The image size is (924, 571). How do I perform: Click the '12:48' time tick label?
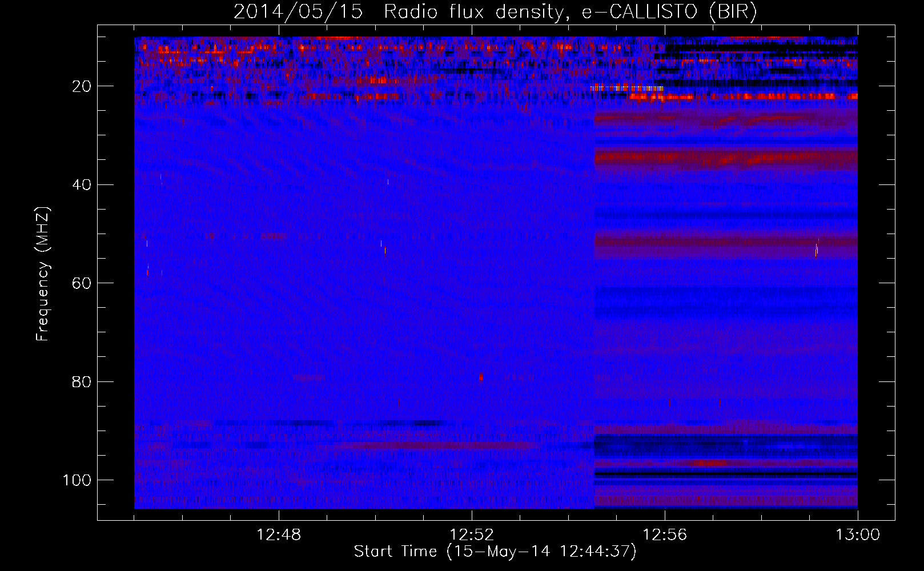[279, 535]
